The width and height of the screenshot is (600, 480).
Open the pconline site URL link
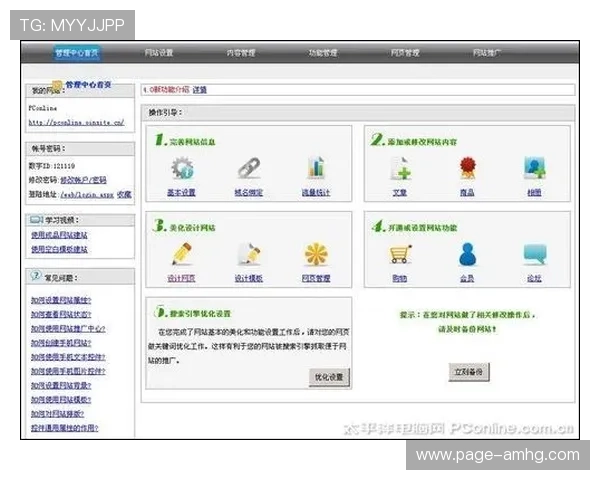[x=76, y=123]
